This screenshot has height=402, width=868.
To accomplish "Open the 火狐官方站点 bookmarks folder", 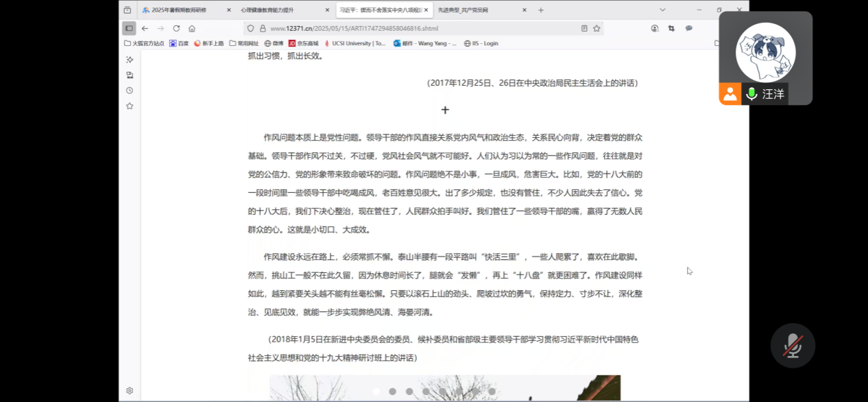I will 145,43.
